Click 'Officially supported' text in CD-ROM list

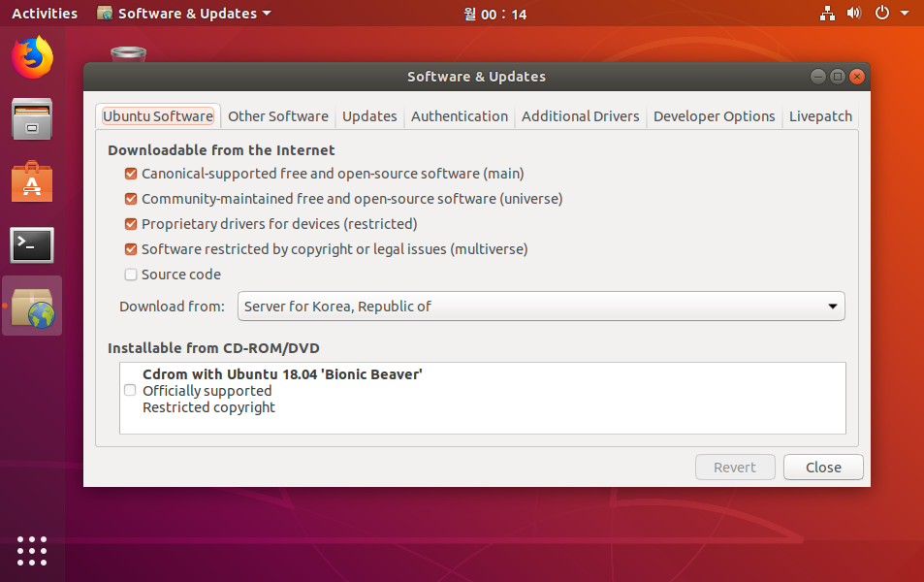pyautogui.click(x=207, y=391)
